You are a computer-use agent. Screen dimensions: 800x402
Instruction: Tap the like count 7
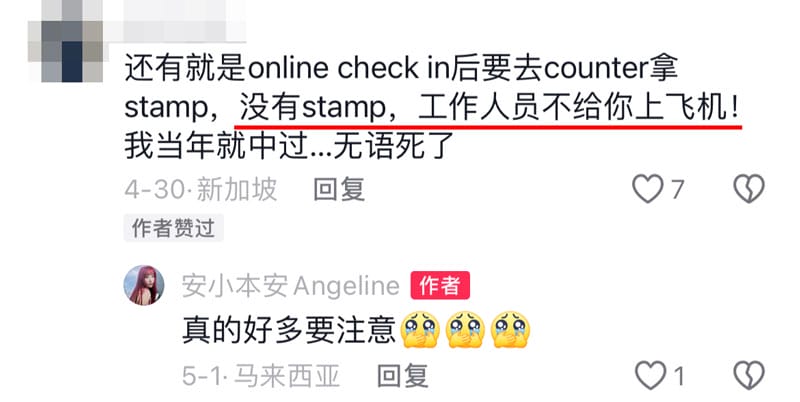tap(677, 190)
